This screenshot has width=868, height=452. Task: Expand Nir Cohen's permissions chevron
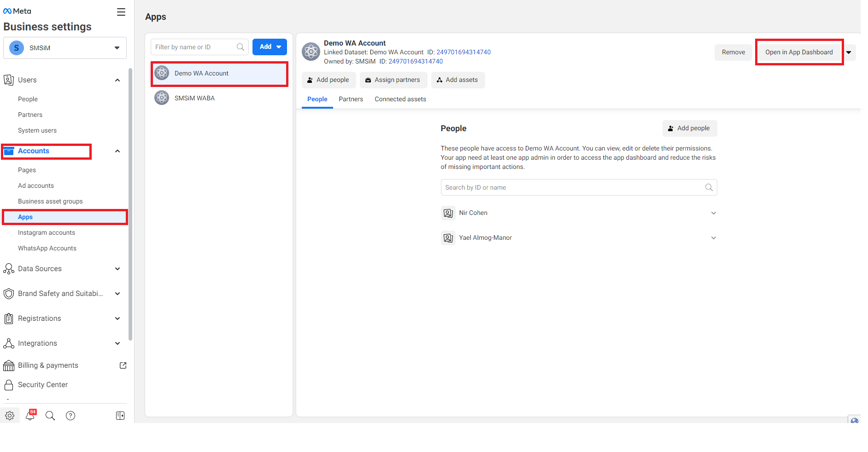(713, 213)
